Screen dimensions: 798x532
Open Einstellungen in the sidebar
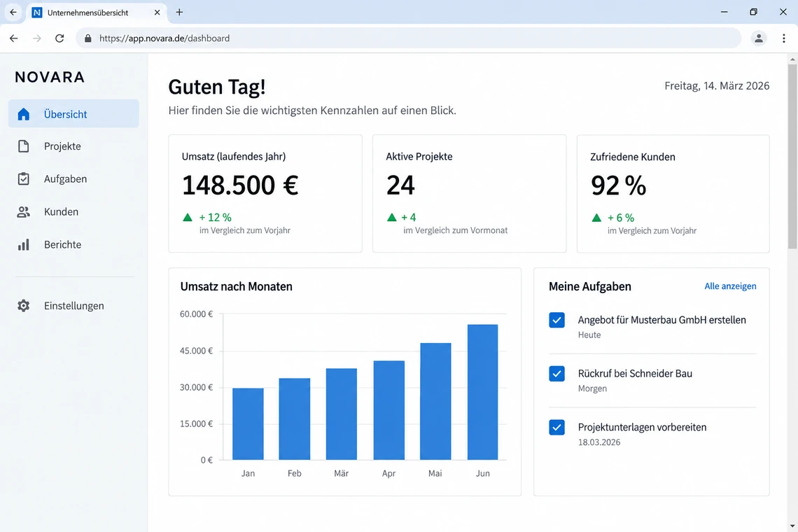pos(73,305)
